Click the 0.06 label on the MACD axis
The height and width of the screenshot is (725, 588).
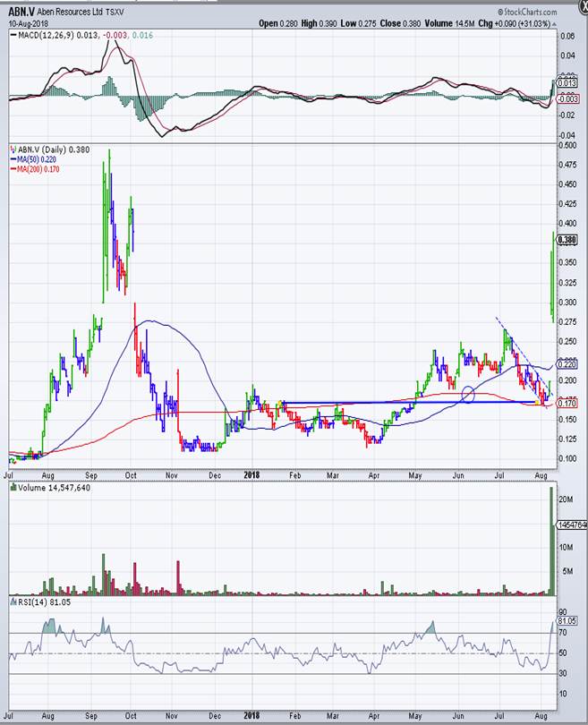567,36
